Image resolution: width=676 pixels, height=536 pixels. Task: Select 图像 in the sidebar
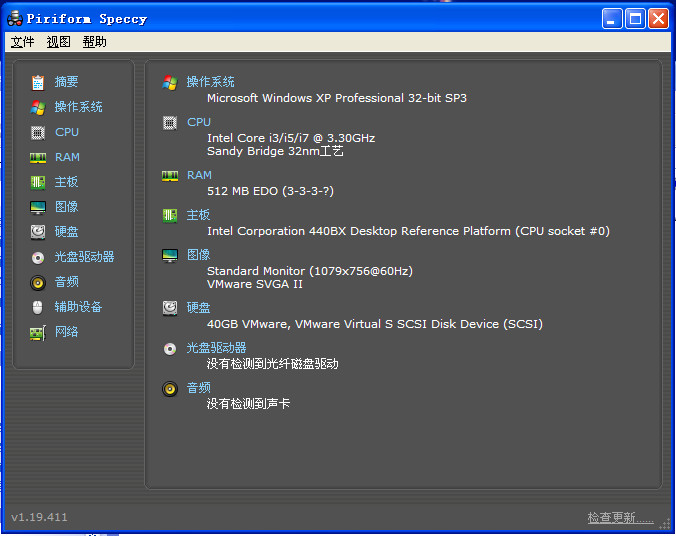[x=66, y=207]
